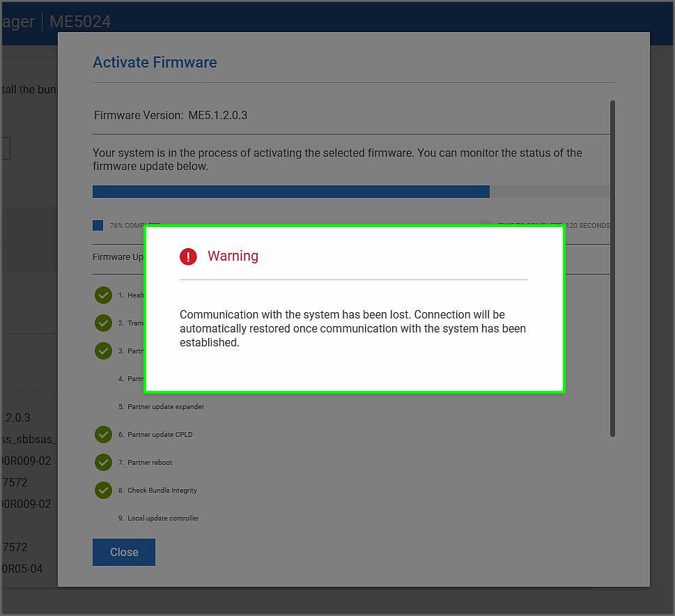
Task: Click the ME5024 label in the header
Action: (x=80, y=22)
